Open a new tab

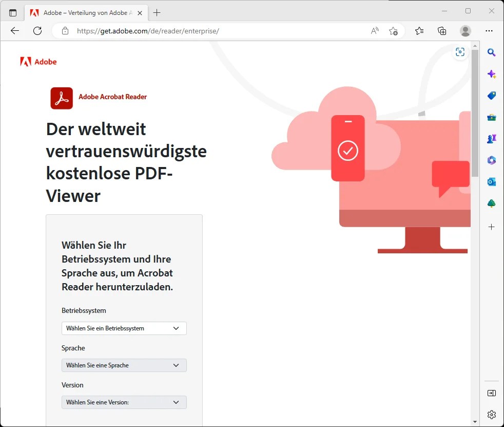pyautogui.click(x=157, y=13)
